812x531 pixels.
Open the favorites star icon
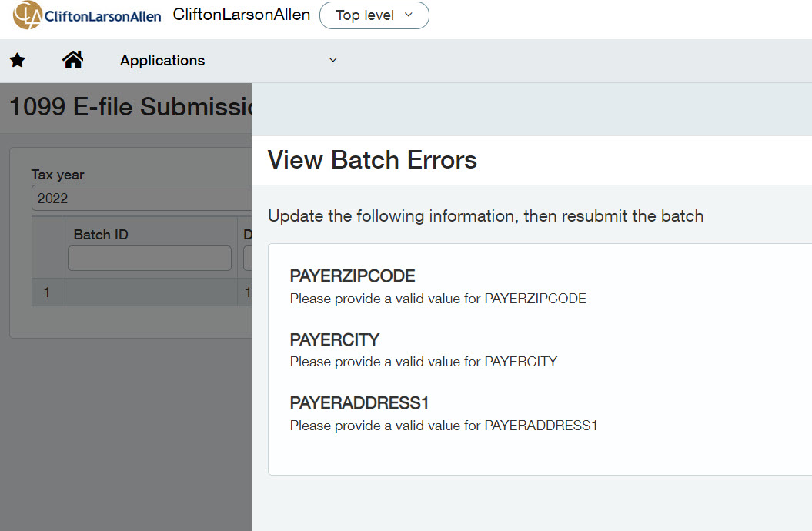coord(18,61)
